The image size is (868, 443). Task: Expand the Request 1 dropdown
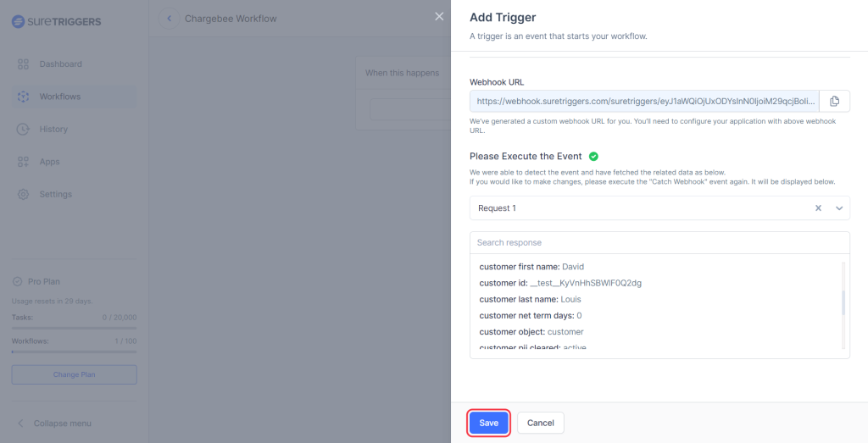pos(839,208)
